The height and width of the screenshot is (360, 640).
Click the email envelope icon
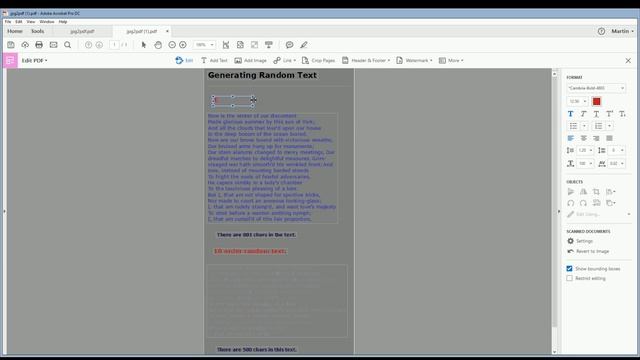coord(53,45)
